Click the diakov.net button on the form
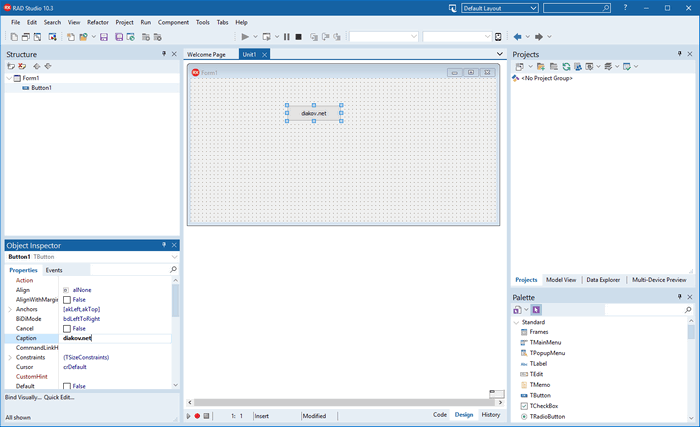The height and width of the screenshot is (427, 700). click(314, 113)
